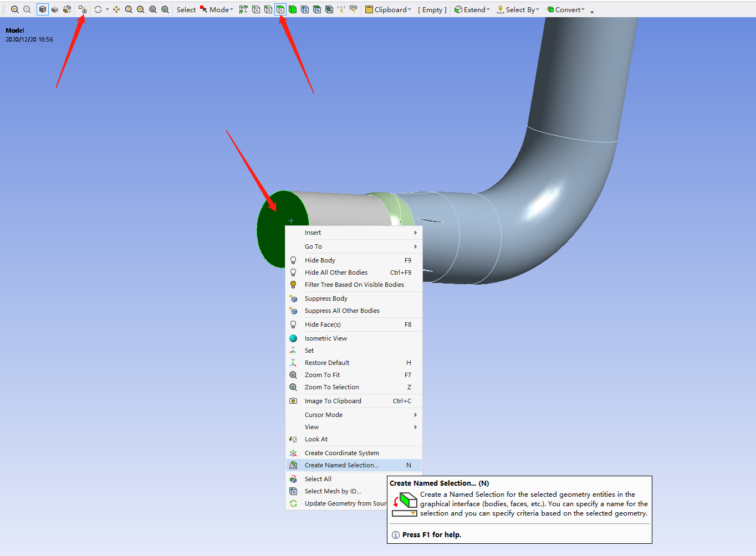The height and width of the screenshot is (556, 756).
Task: Activate the Rotate view tool
Action: [98, 9]
